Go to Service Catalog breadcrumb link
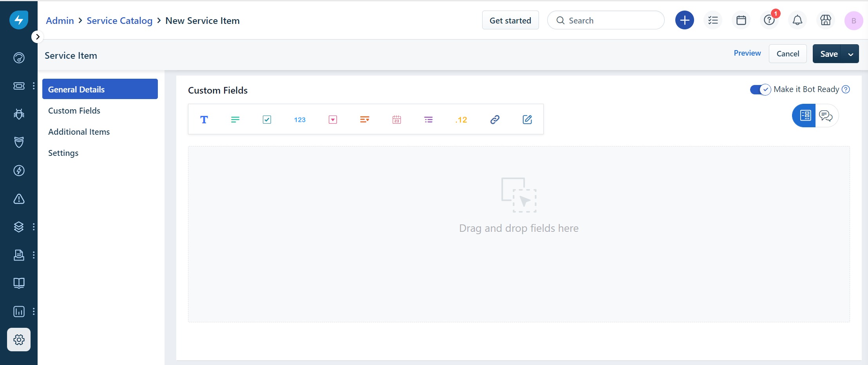The width and height of the screenshot is (868, 365). pyautogui.click(x=119, y=20)
